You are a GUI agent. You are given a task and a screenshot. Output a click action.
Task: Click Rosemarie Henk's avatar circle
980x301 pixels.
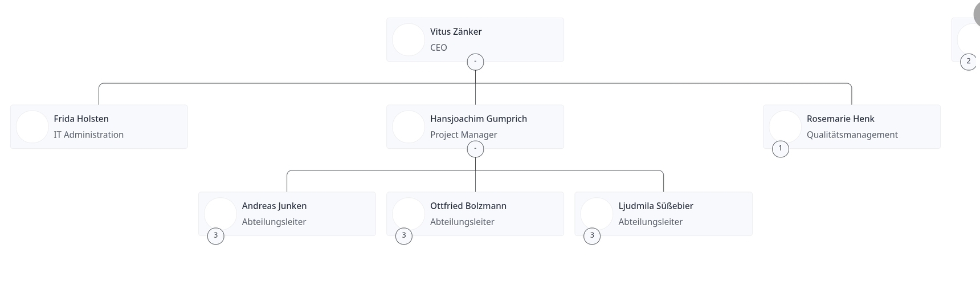click(785, 127)
